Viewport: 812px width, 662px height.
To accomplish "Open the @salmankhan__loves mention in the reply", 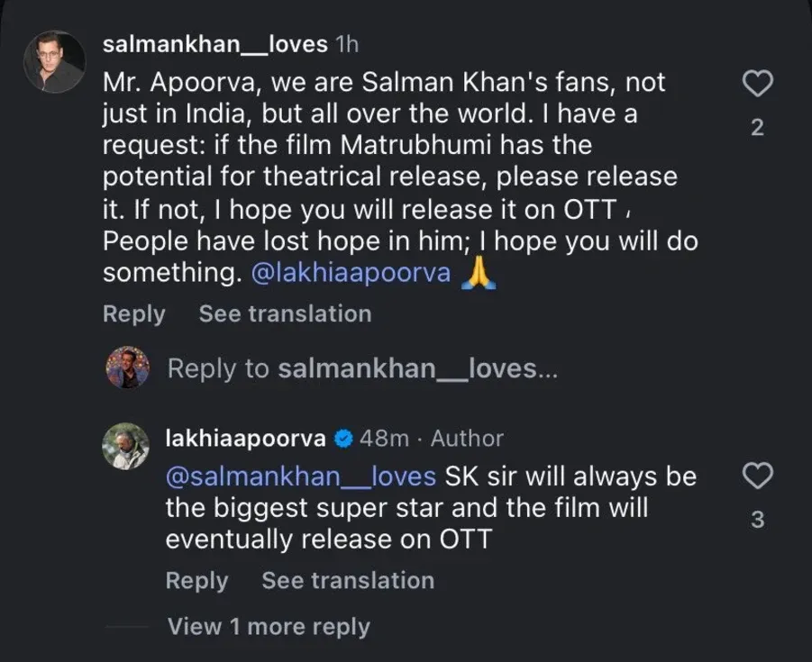I will 300,476.
